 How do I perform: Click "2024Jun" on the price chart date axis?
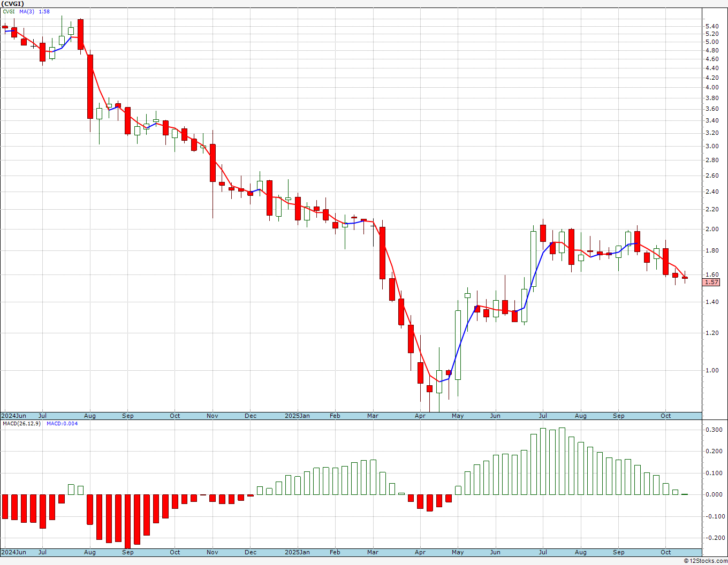[x=13, y=416]
